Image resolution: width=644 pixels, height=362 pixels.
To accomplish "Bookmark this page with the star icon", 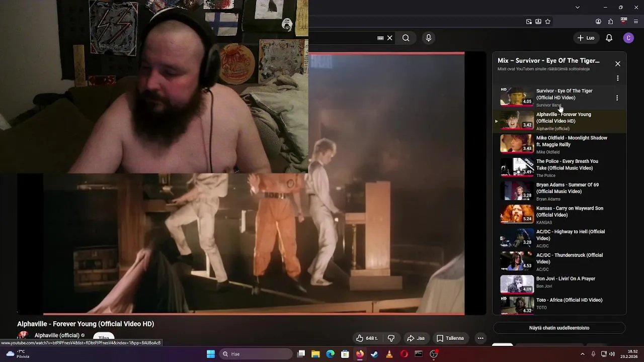I will point(548,22).
